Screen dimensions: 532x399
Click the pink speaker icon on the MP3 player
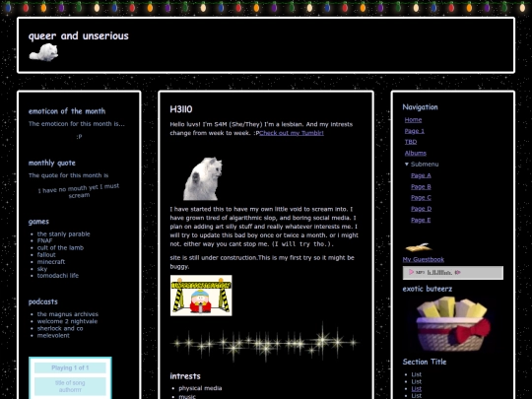coord(458,272)
